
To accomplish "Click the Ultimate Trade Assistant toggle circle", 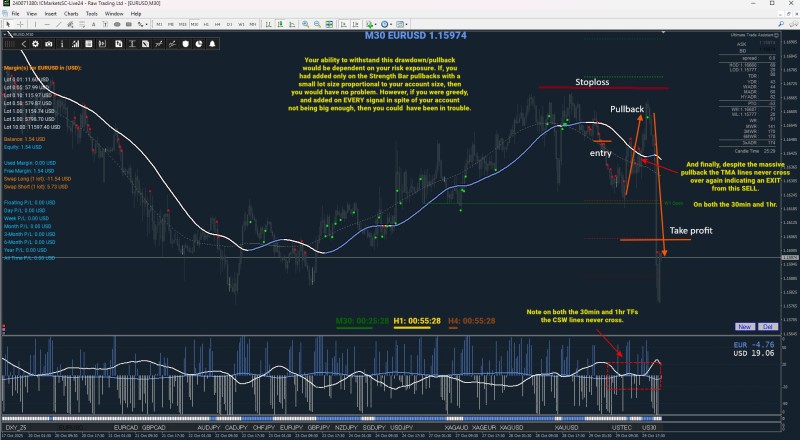I will tap(777, 35).
